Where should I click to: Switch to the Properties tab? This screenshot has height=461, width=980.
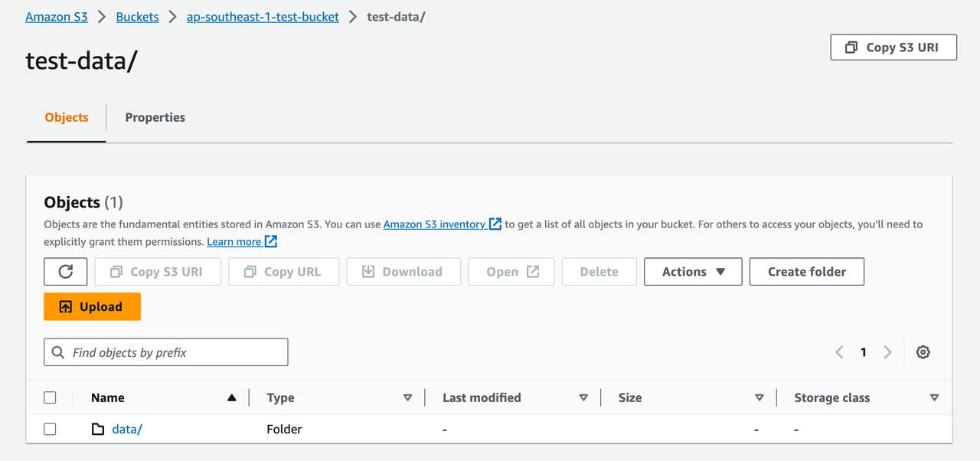click(155, 117)
